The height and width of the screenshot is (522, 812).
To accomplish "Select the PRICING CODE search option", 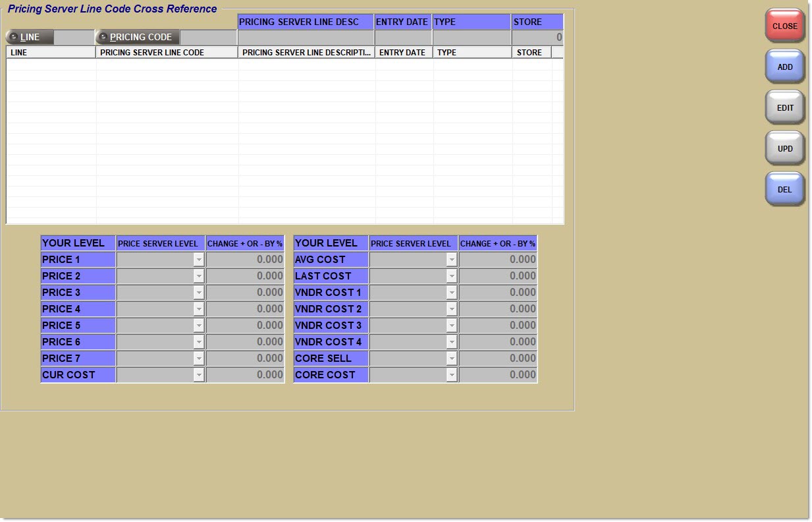I will click(103, 38).
